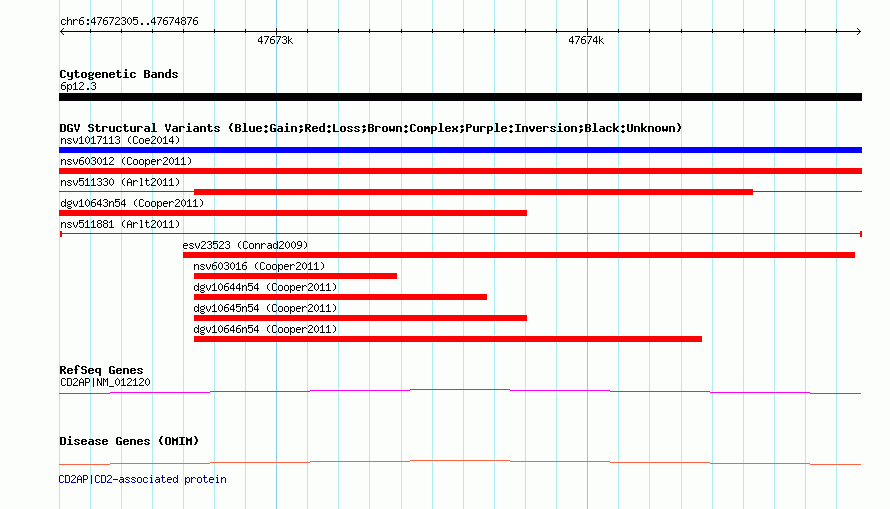
Task: Open the dgv10644n54 (Cooper2011) variant label
Action: 266,287
